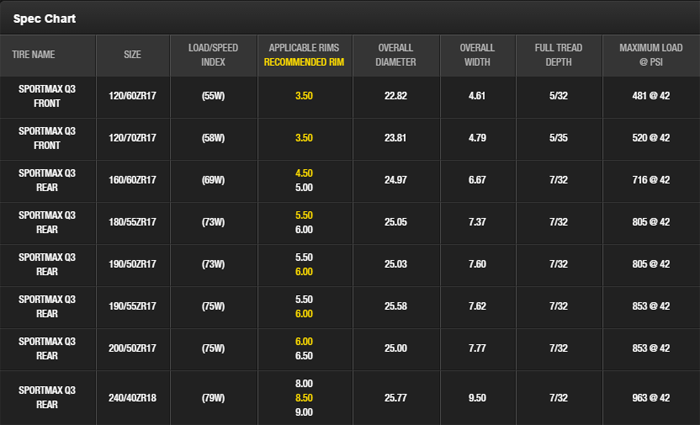
Task: Select the OVERALL DIAMETER column header
Action: coord(396,55)
